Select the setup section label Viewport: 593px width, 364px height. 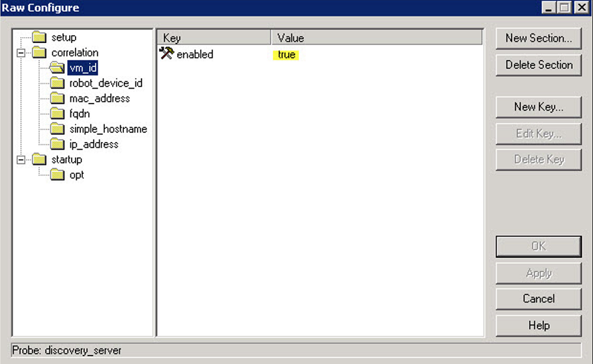click(x=64, y=37)
